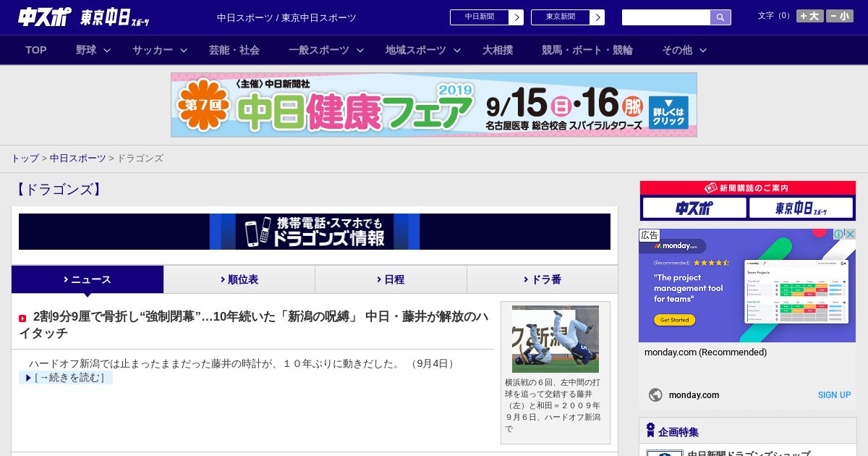Click the 詳しくはクリック banner button

[668, 112]
